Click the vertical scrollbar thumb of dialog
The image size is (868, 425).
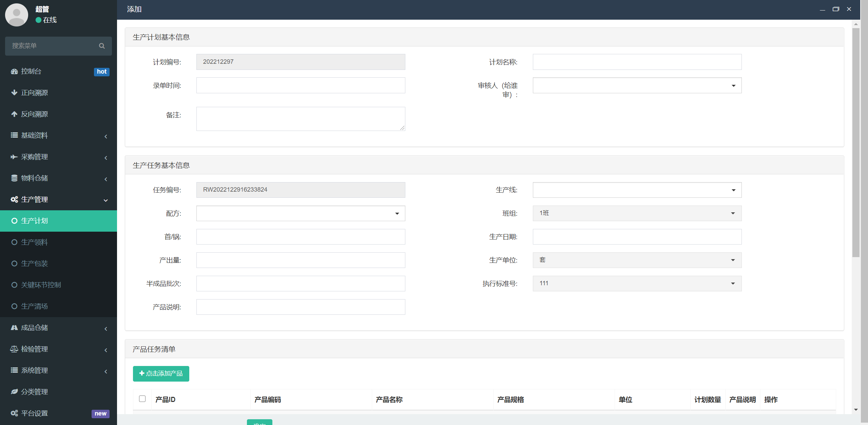coord(856,142)
